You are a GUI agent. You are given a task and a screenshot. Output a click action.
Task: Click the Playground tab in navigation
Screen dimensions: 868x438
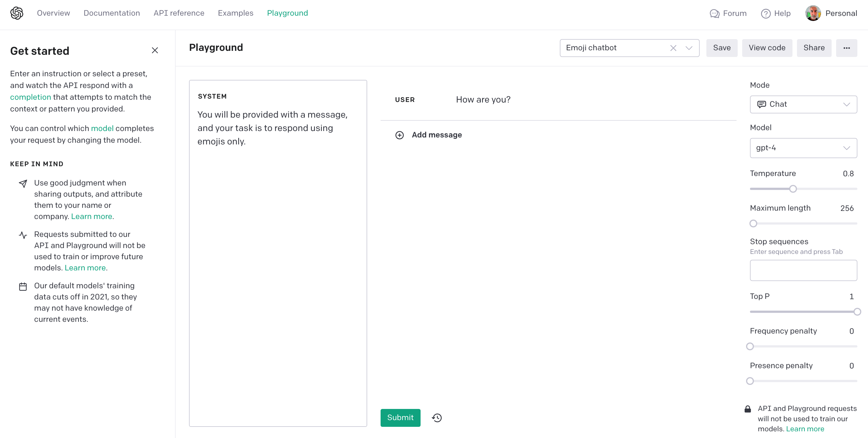tap(288, 13)
